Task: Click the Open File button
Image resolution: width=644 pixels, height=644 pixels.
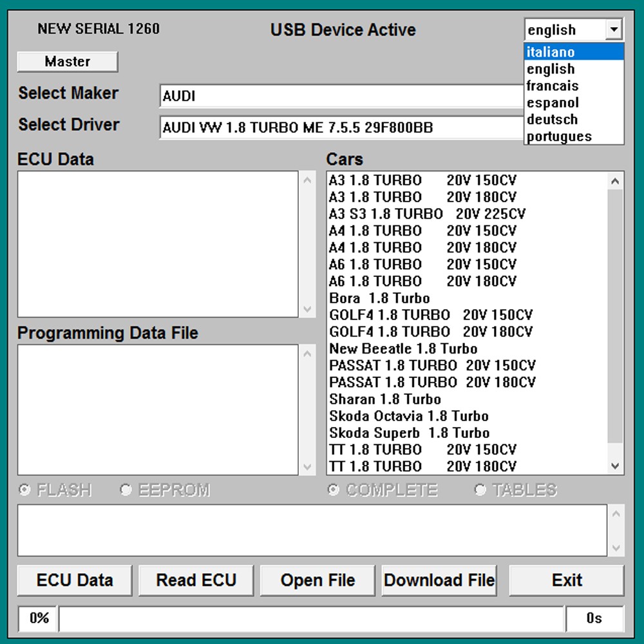Action: (317, 580)
